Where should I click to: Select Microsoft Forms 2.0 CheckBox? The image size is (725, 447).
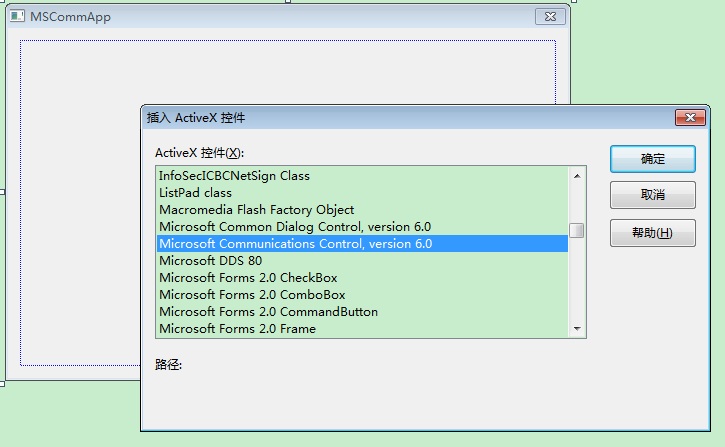[x=362, y=278]
